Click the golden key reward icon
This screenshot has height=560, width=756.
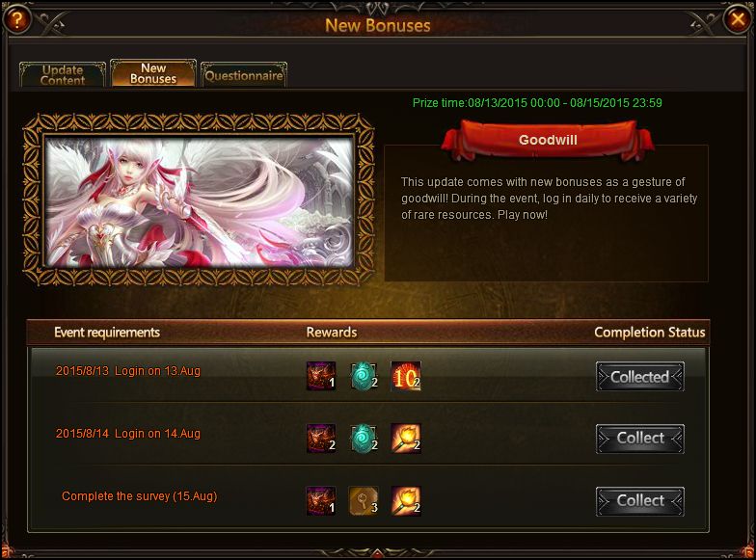pyautogui.click(x=364, y=501)
